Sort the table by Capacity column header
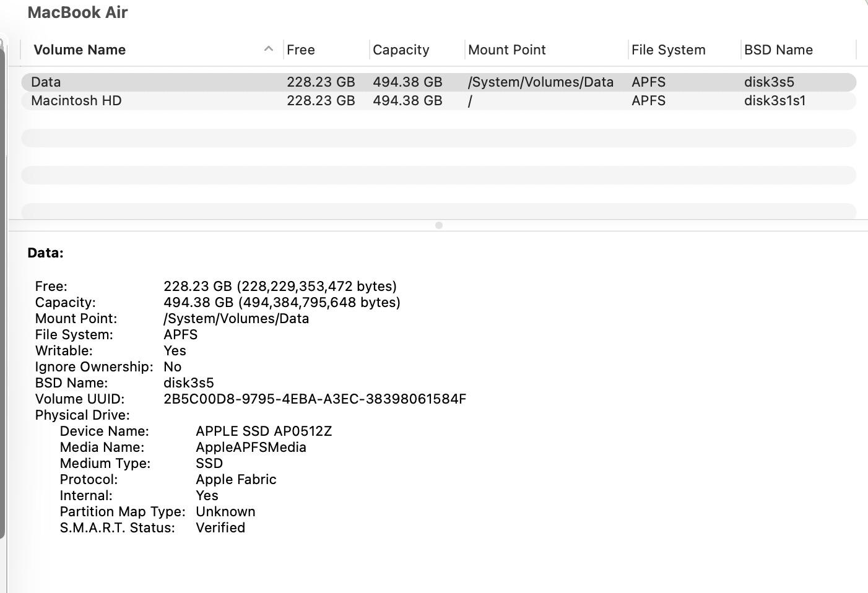868x593 pixels. (x=401, y=50)
